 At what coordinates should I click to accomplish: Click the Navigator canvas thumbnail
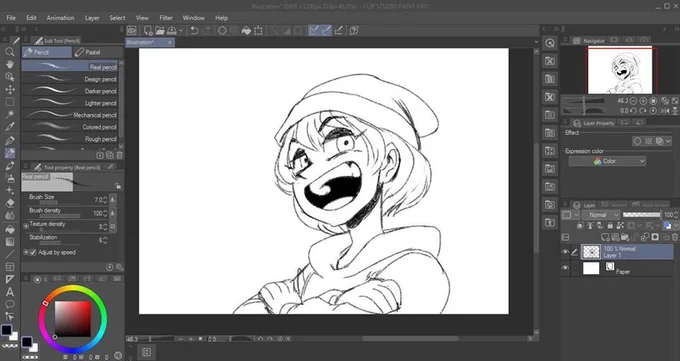(x=620, y=70)
